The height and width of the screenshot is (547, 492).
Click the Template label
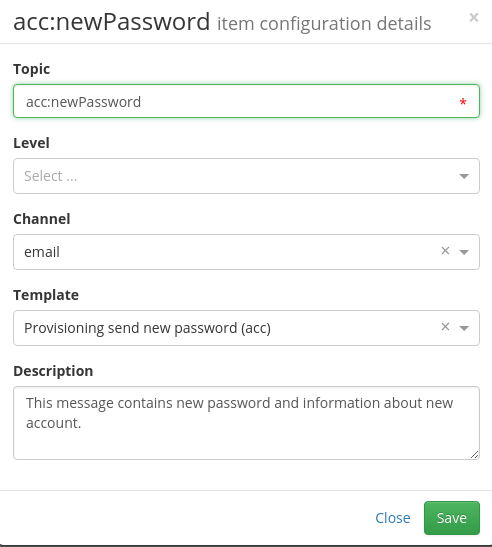(x=46, y=295)
